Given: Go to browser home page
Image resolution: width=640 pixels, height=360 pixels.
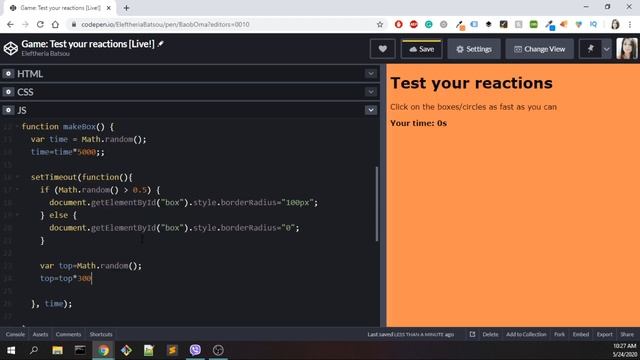Looking at the screenshot, I should click(x=55, y=24).
